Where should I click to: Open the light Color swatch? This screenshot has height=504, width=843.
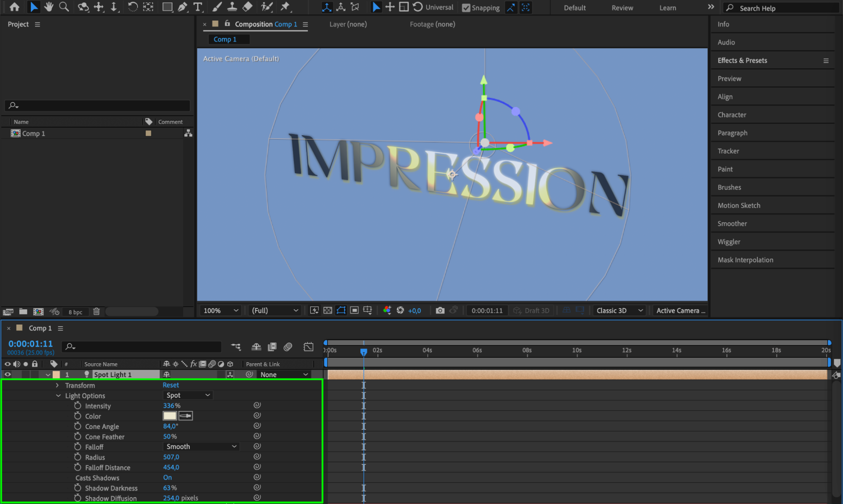[170, 416]
